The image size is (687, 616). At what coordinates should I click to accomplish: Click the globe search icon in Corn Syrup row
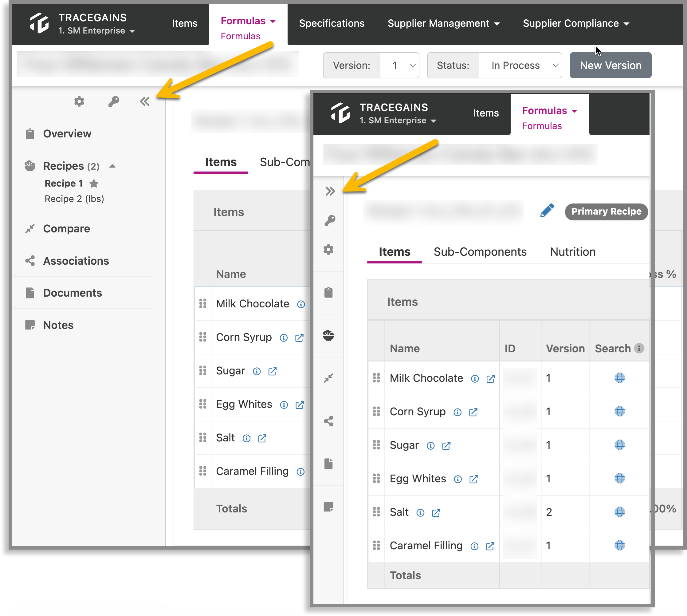(x=619, y=411)
